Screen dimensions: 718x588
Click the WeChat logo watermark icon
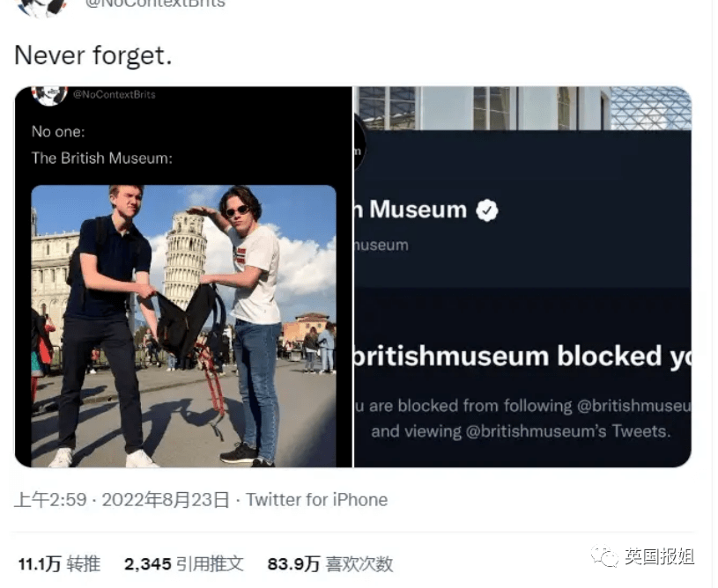pyautogui.click(x=605, y=556)
